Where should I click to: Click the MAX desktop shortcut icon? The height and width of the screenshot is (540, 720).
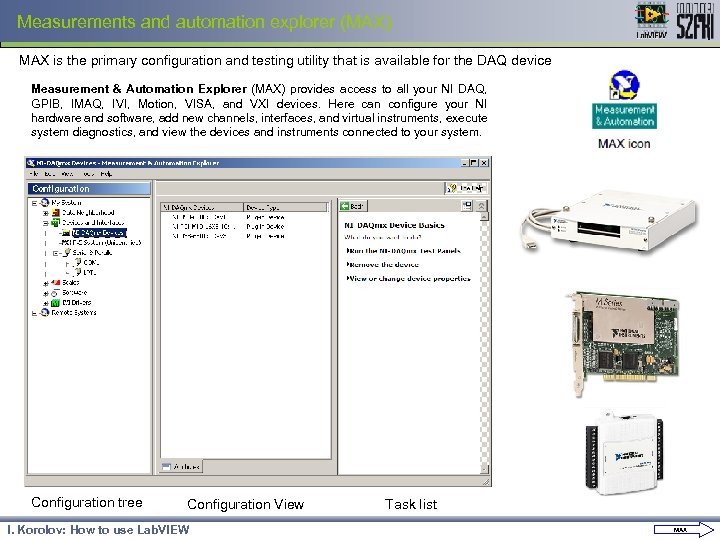point(624,84)
